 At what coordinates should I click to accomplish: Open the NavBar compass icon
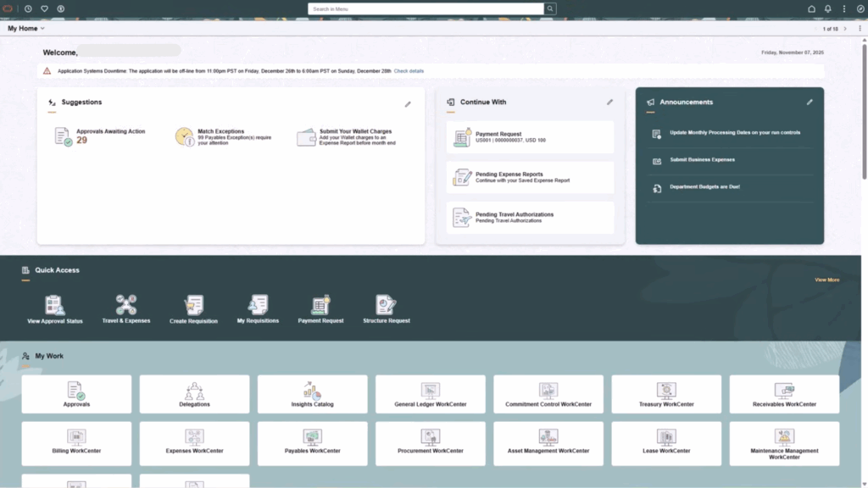pos(860,8)
